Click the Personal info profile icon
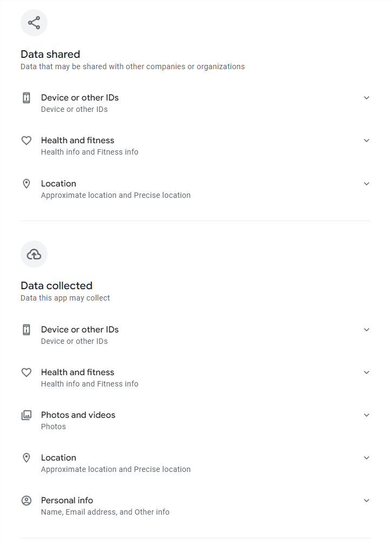392x546 pixels. click(x=26, y=501)
